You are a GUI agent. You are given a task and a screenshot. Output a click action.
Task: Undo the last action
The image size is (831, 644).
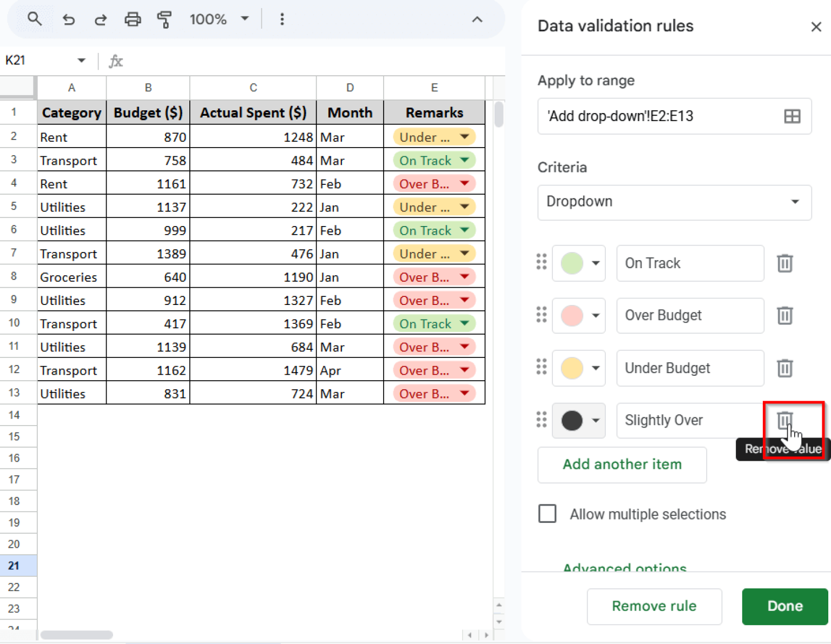(68, 19)
